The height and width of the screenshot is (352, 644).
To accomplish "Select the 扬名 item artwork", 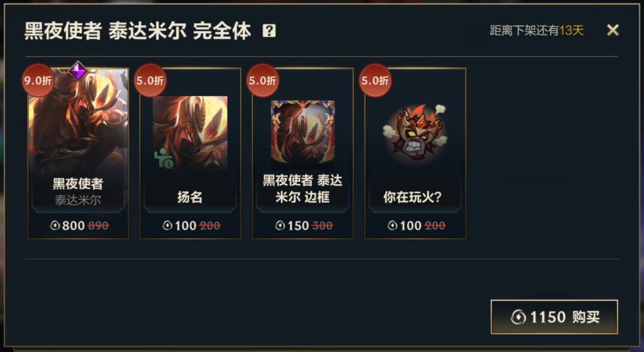I will pos(190,132).
